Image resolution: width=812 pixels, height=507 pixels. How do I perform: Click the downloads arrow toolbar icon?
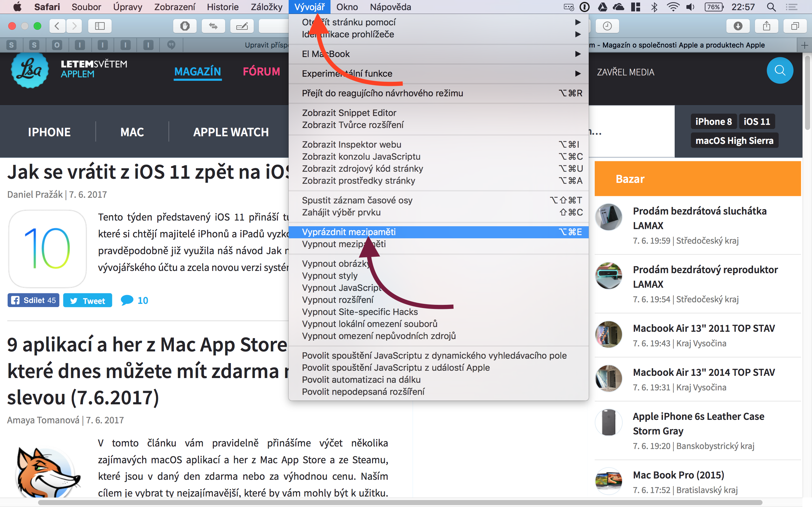738,26
